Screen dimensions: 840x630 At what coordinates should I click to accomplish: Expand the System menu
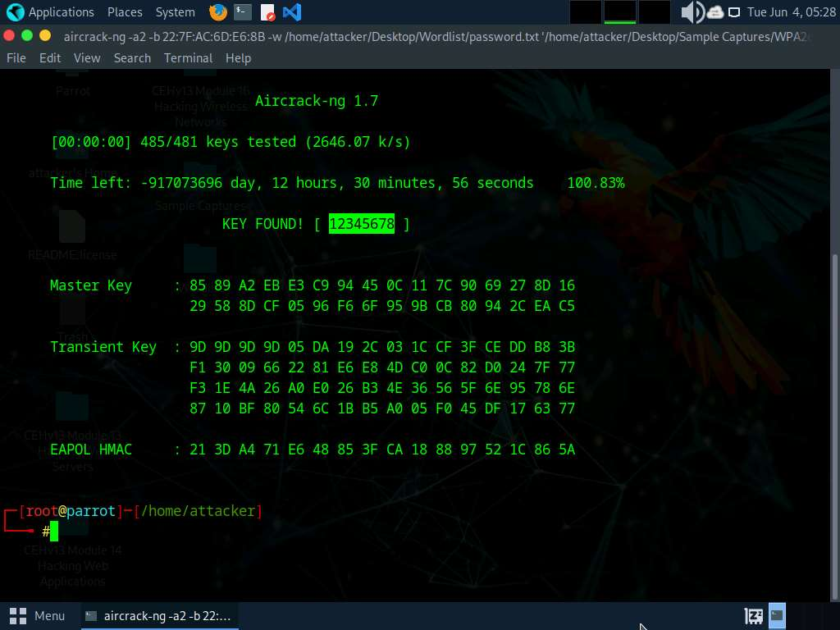tap(175, 12)
